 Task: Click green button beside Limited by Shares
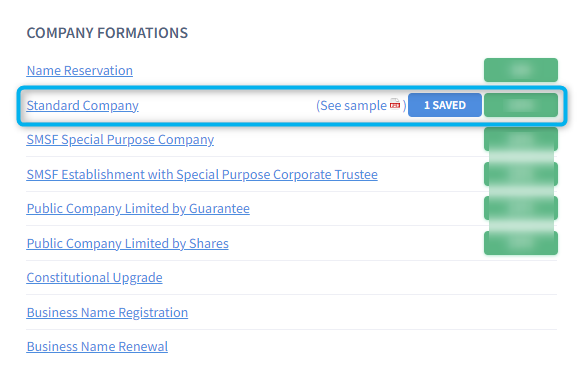[x=521, y=243]
